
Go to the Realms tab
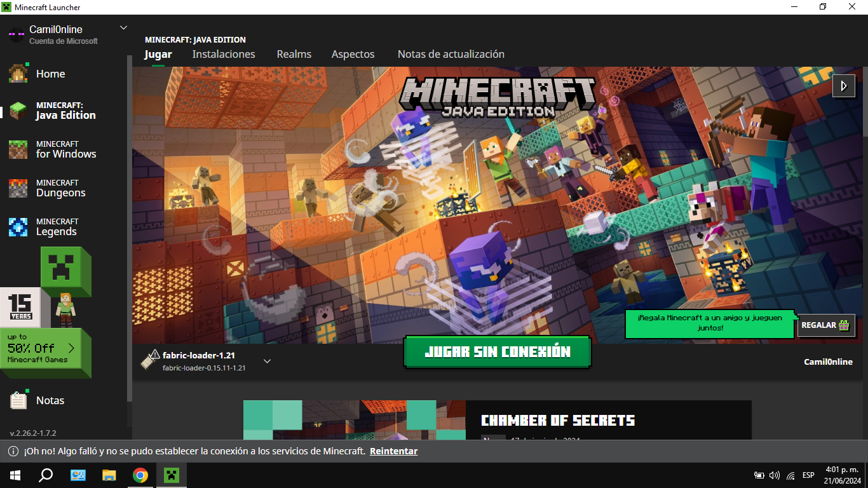294,54
